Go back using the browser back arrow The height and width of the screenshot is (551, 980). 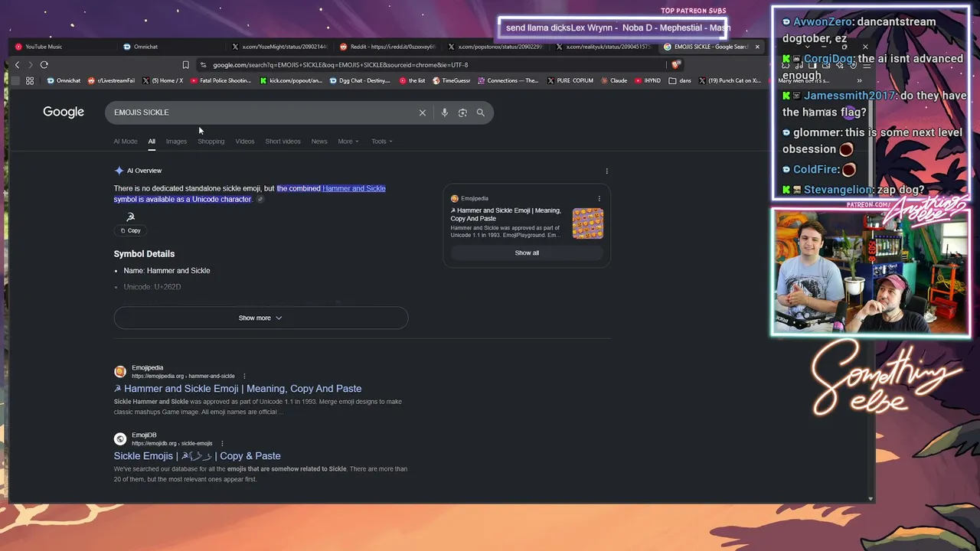pyautogui.click(x=17, y=65)
